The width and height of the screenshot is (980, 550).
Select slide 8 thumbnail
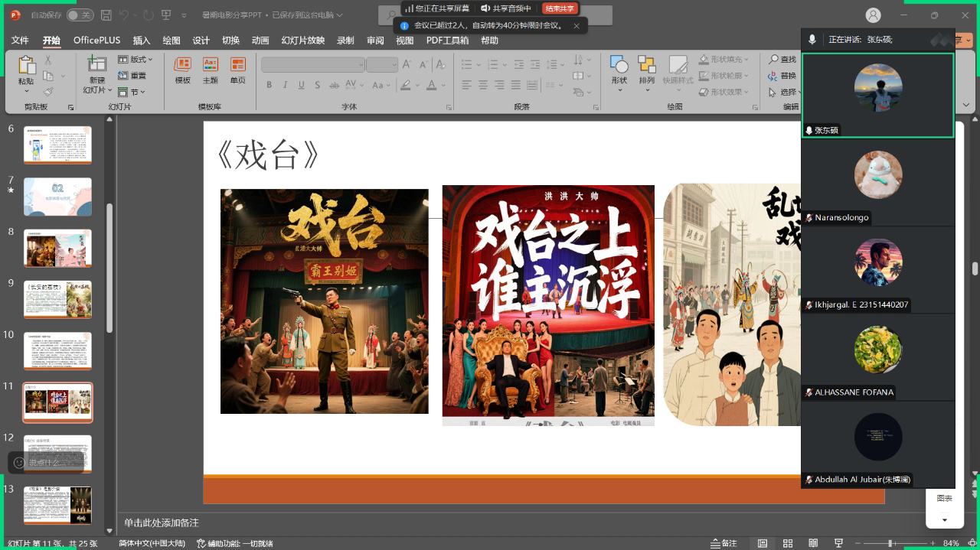click(57, 248)
